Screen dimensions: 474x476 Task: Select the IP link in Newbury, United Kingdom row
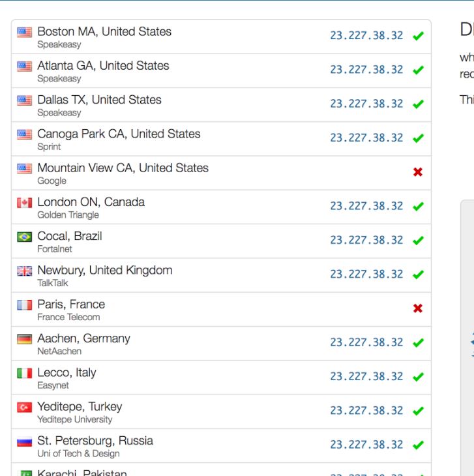(366, 274)
